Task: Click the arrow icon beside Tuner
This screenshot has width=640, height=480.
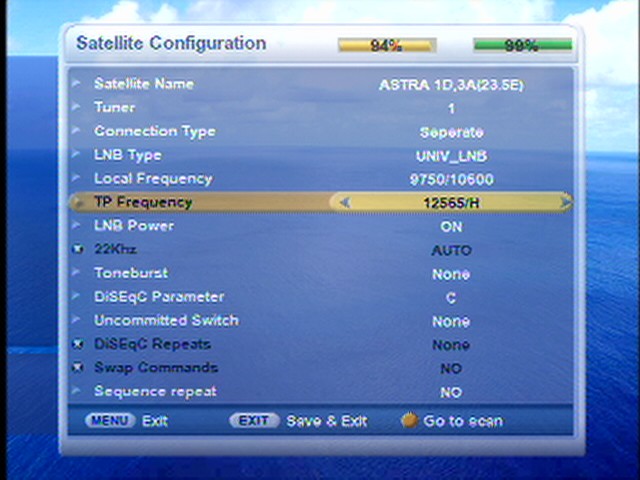Action: point(77,107)
